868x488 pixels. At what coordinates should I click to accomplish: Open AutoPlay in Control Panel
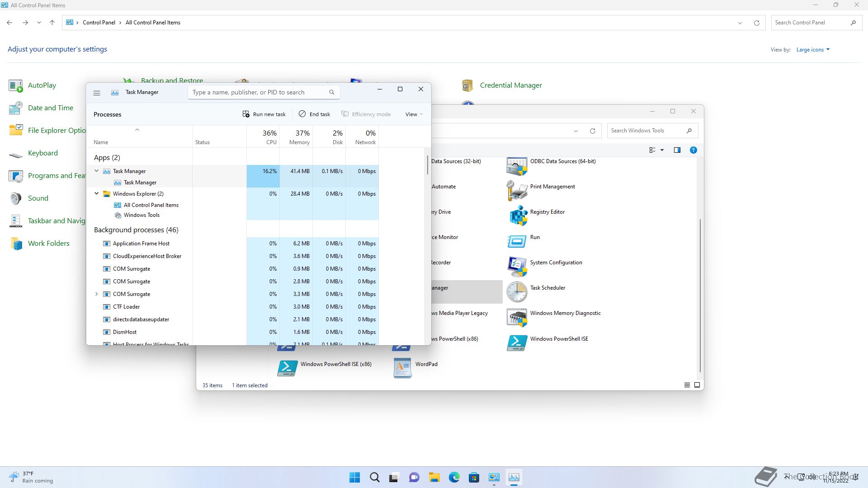[x=32, y=85]
